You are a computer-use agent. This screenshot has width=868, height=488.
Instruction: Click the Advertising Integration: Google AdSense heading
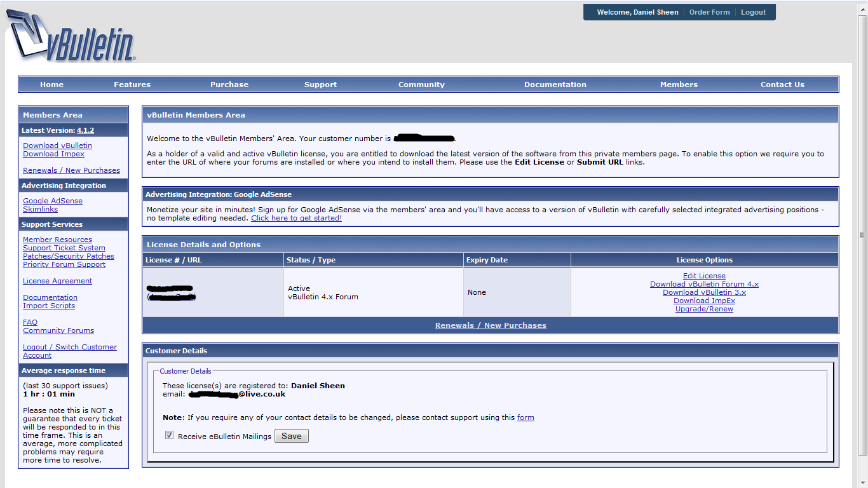(219, 194)
